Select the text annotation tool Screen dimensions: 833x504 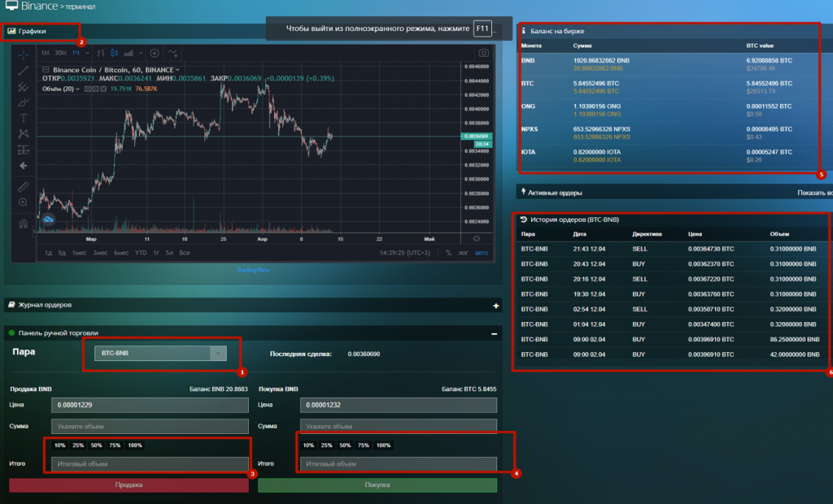[24, 118]
